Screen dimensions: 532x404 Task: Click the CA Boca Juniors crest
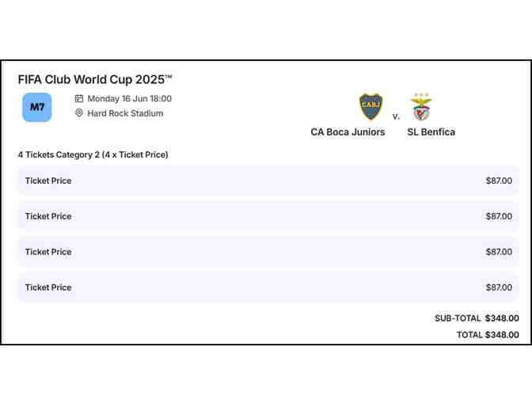click(x=370, y=107)
